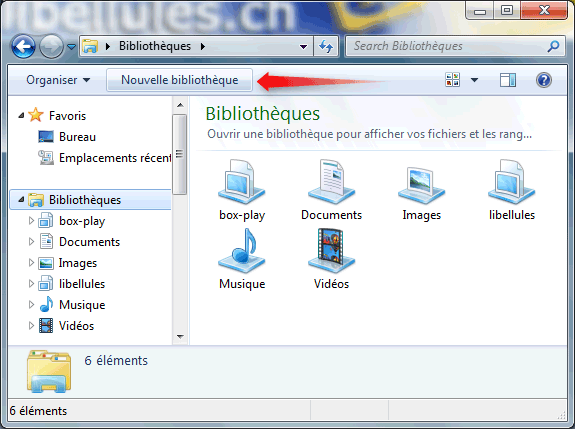Click navigation pane scrollbar thumb
The width and height of the screenshot is (575, 429).
[x=180, y=154]
